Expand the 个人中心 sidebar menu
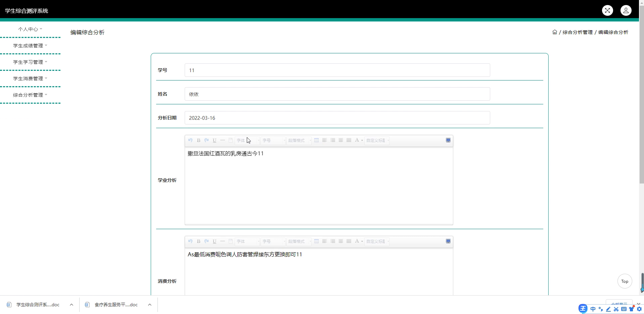 click(x=30, y=29)
